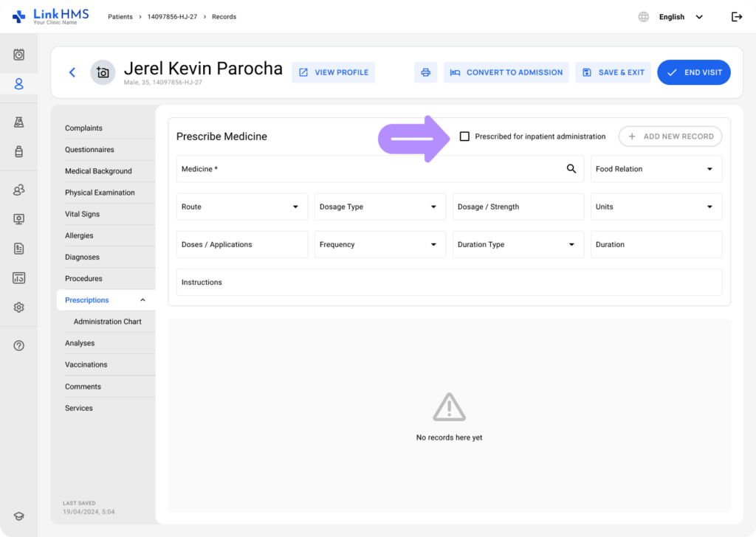Select Vital Signs in records menu
Screen dimensions: 756x537
pos(82,214)
